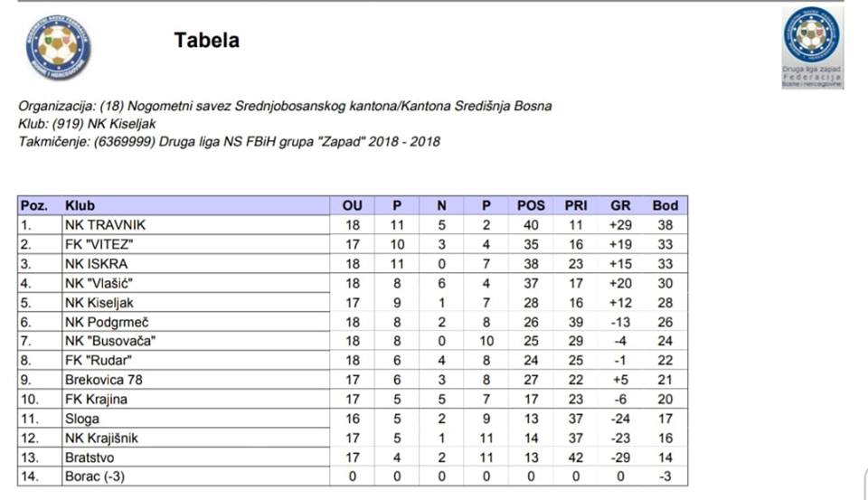
Task: Click the football federation logo at top left
Action: click(x=58, y=48)
